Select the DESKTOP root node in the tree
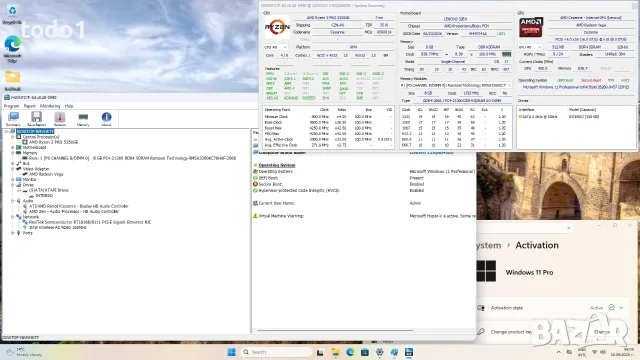 tap(35, 131)
